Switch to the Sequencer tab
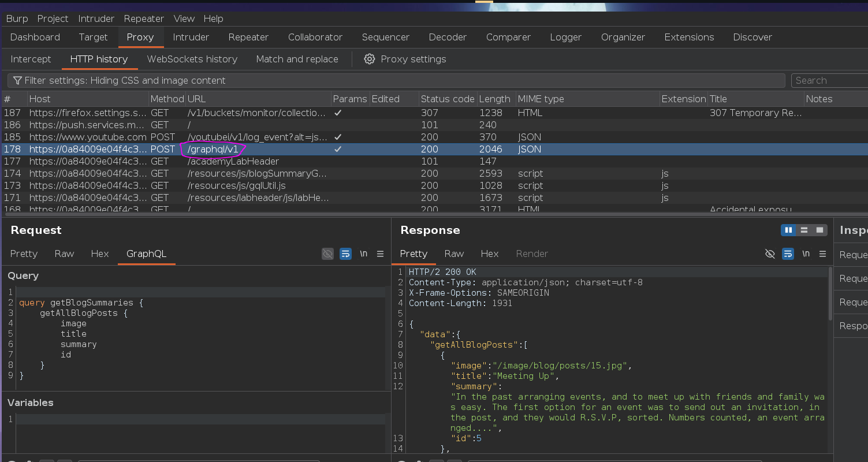This screenshot has height=462, width=868. tap(386, 37)
